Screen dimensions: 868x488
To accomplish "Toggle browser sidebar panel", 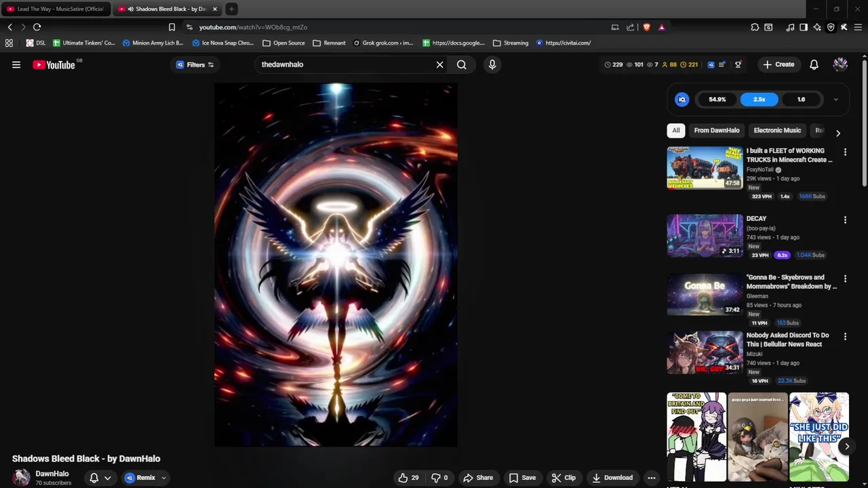I will coord(804,27).
